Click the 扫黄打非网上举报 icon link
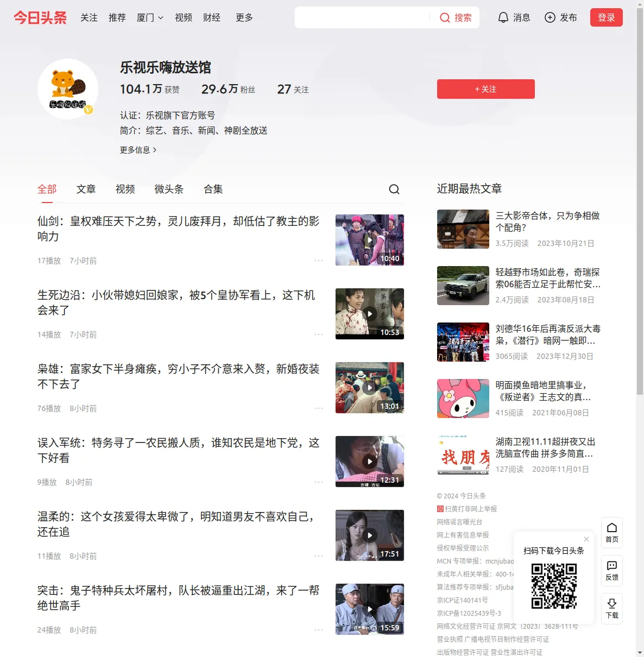The image size is (644, 657). pos(440,509)
